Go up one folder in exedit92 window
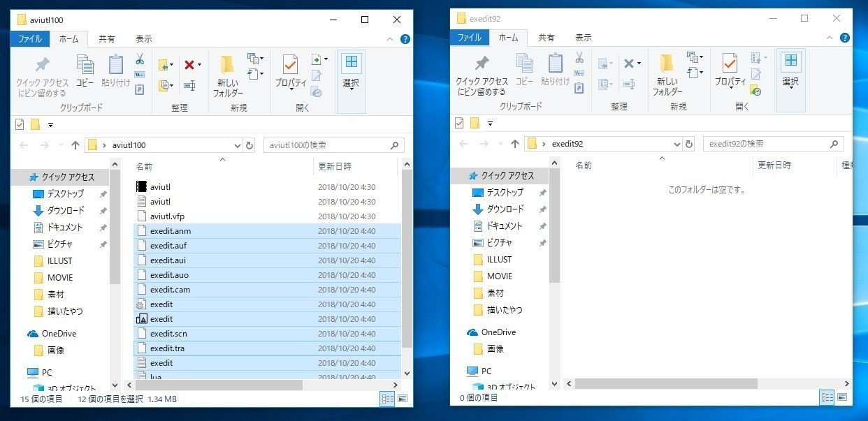 (x=516, y=144)
